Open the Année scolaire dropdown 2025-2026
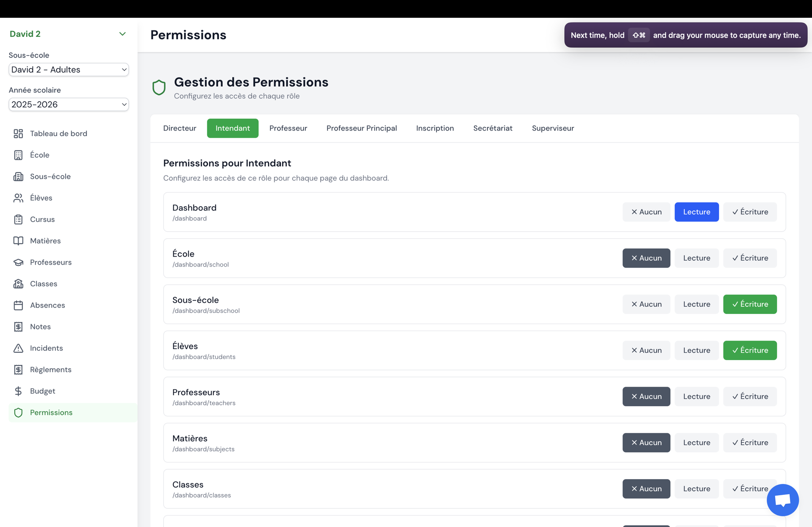 click(69, 104)
